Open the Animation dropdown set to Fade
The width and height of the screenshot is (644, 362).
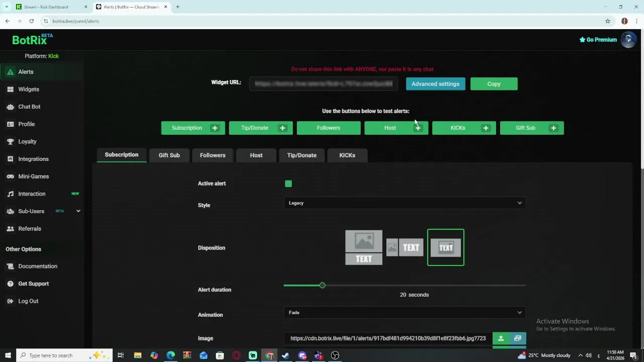tap(405, 313)
